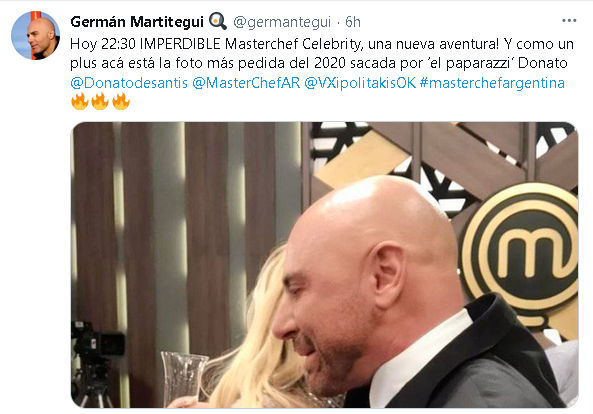The image size is (593, 414).
Task: Open the @VXipolitakisOK mention
Action: click(x=360, y=83)
